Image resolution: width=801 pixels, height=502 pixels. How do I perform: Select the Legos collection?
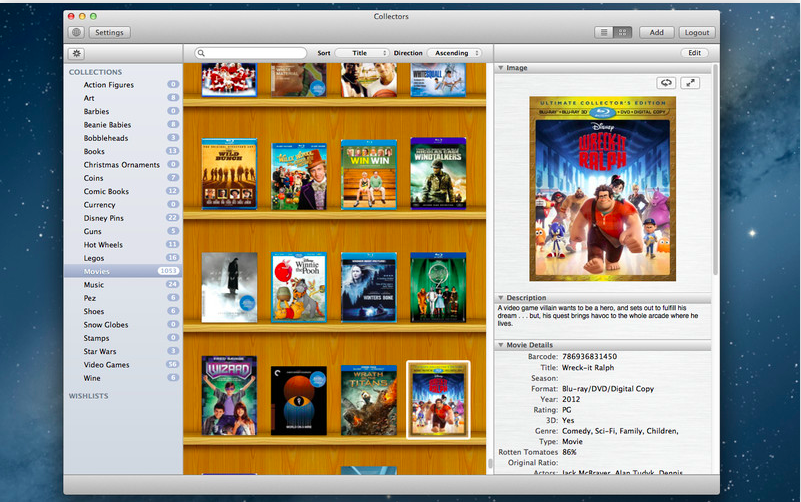[x=123, y=258]
